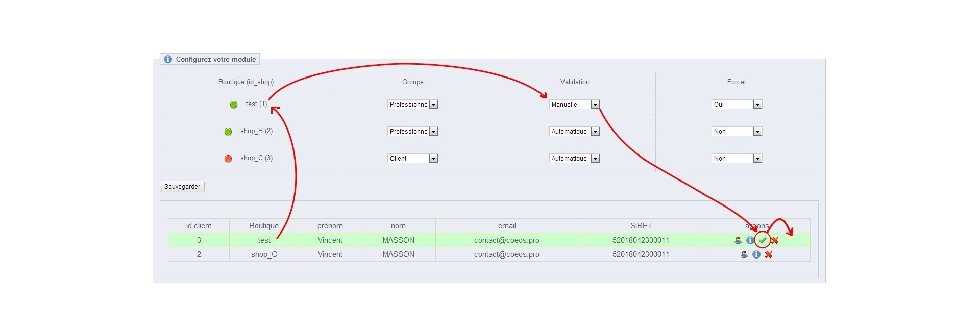The width and height of the screenshot is (980, 335).
Task: Click the SIRET column header
Action: coord(641,226)
